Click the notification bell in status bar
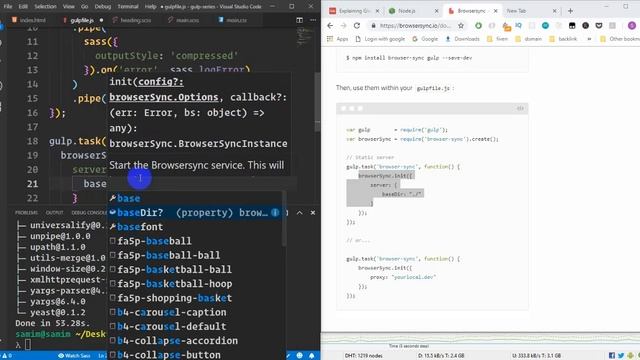640x360 pixels. coord(311,356)
